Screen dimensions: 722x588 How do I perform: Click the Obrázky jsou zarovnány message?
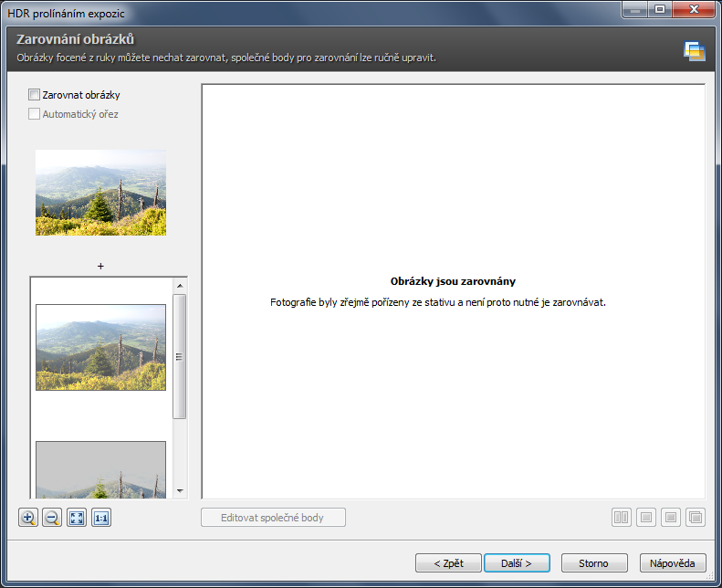tap(453, 281)
